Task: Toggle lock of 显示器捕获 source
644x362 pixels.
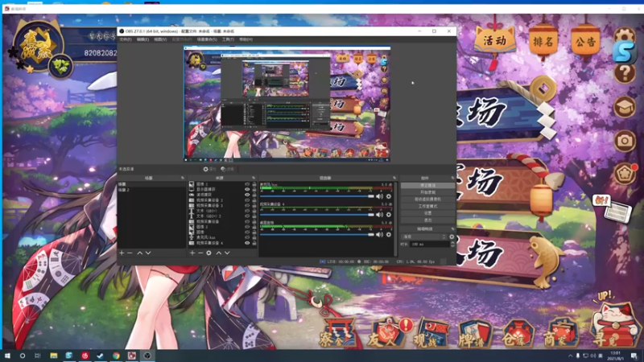Action: pos(254,189)
